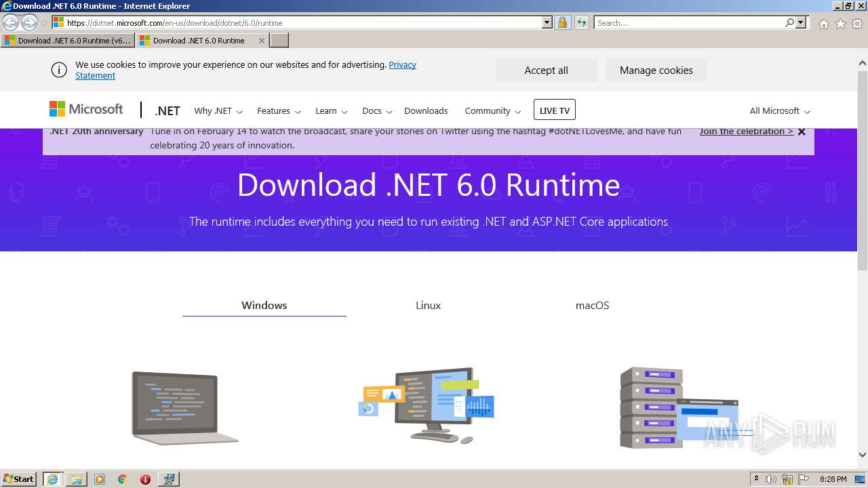Image resolution: width=868 pixels, height=488 pixels.
Task: Open a new blank browser tab
Action: 279,41
